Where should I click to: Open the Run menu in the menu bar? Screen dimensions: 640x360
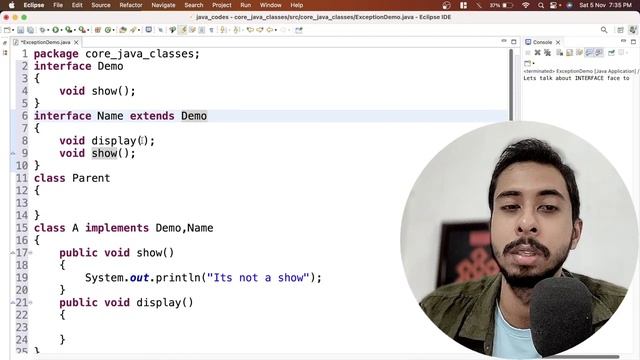[245, 5]
